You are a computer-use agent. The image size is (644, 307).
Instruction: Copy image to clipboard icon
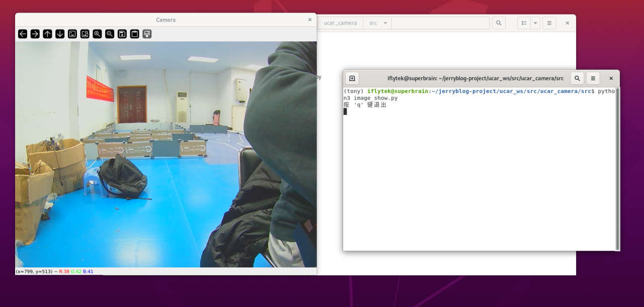tap(134, 34)
